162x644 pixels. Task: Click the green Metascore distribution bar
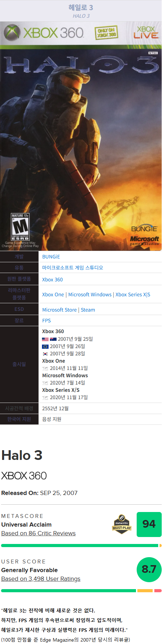click(80, 545)
